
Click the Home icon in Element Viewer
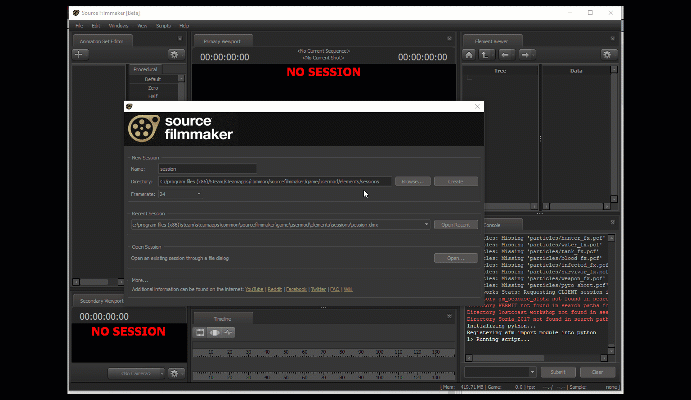click(x=469, y=55)
